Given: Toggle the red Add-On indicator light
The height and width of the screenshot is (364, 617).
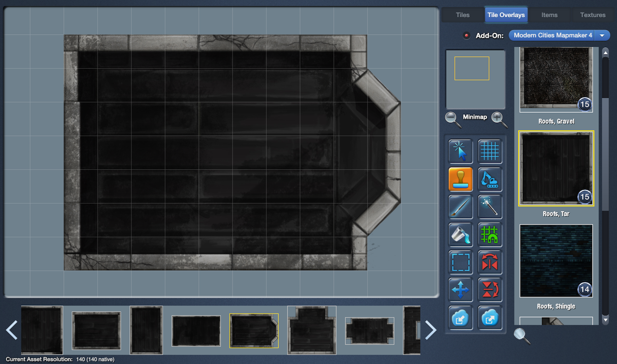Looking at the screenshot, I should (x=466, y=36).
